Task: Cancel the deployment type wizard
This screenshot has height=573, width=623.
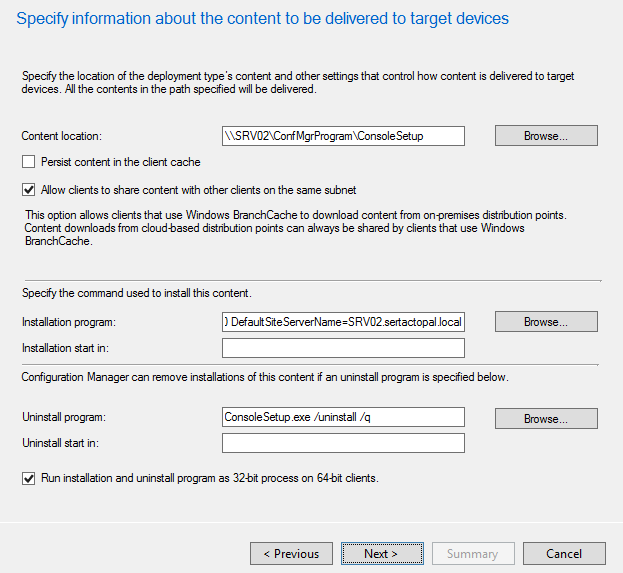Action: (564, 554)
